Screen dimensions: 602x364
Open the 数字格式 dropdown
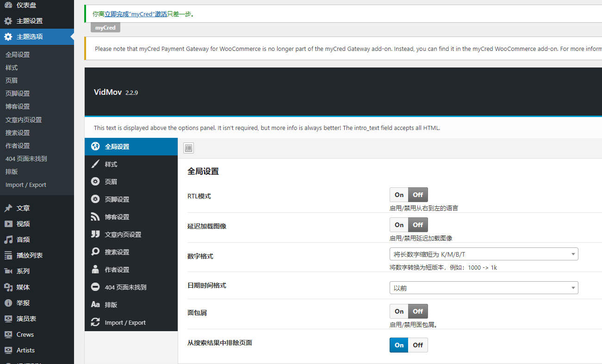(484, 254)
